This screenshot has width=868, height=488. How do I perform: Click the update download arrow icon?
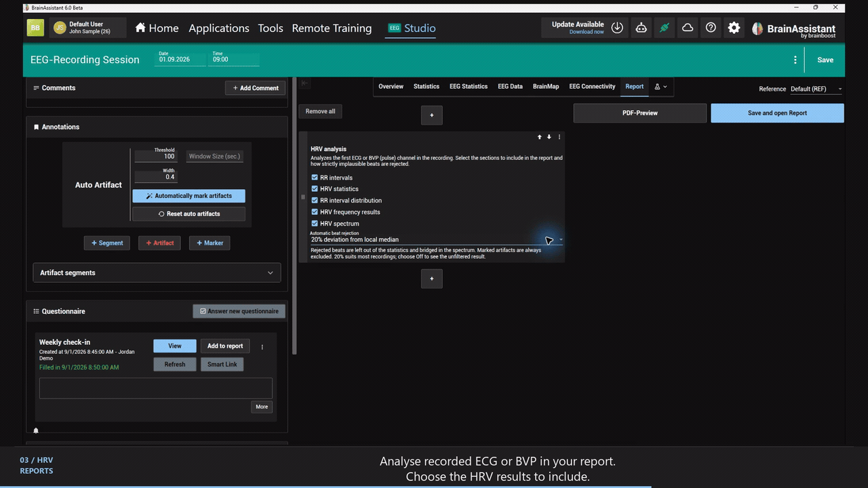coord(617,28)
